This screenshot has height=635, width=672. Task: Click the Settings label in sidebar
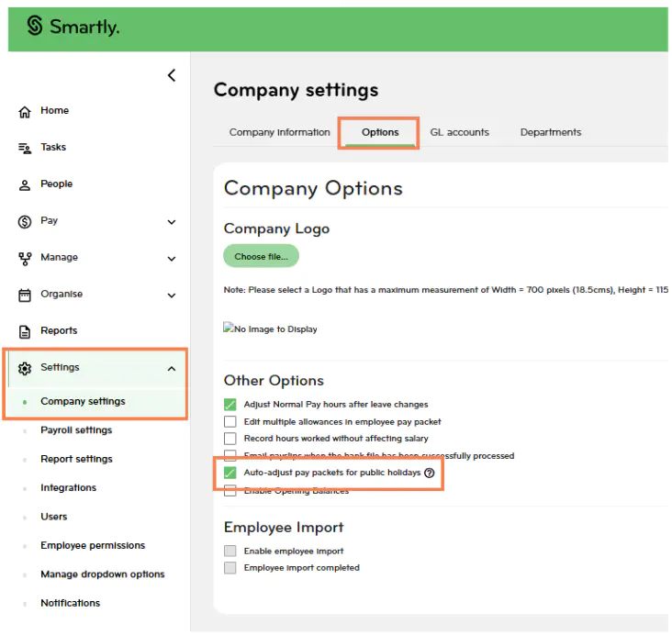60,367
